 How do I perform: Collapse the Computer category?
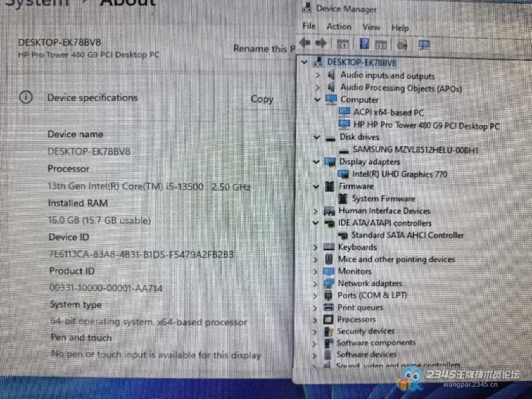pos(317,99)
